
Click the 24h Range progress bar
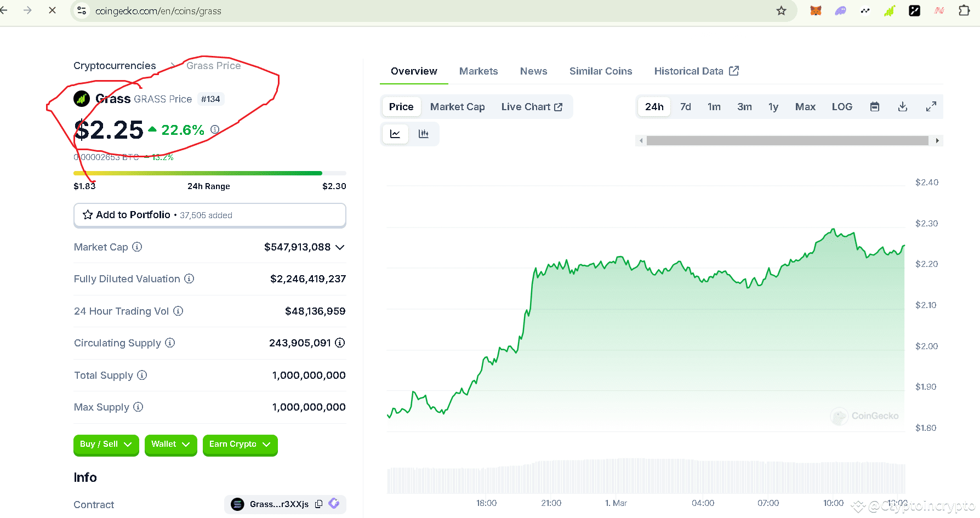pyautogui.click(x=210, y=173)
